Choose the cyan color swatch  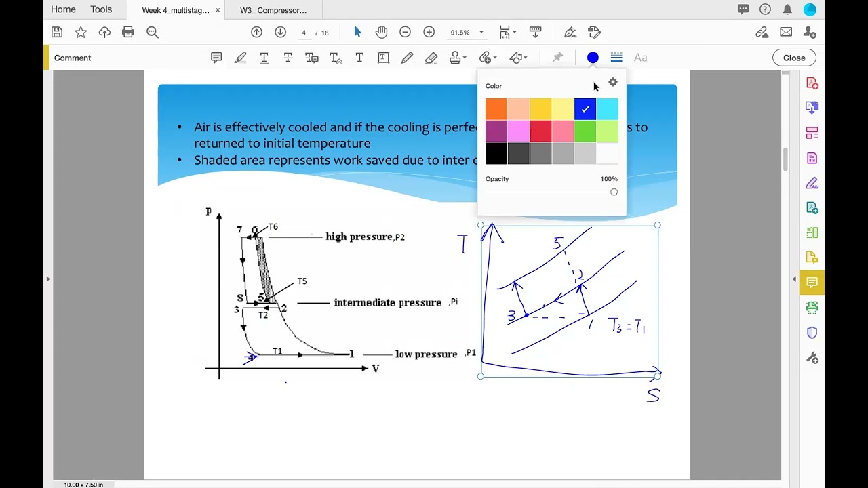[608, 109]
